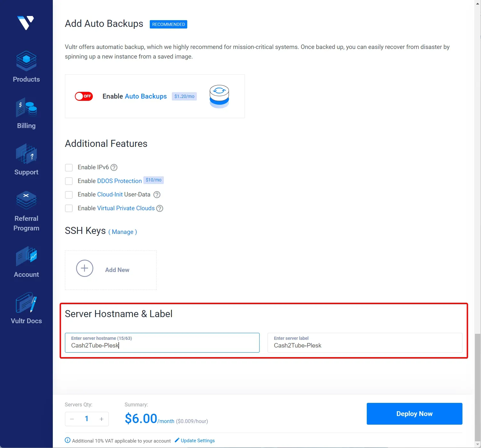Increase servers quantity with plus button

tap(101, 419)
